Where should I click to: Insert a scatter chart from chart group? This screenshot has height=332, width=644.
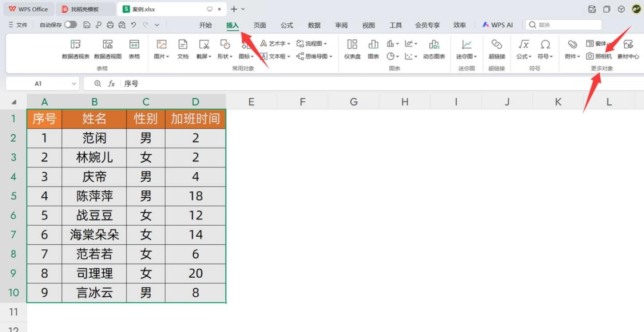point(411,56)
